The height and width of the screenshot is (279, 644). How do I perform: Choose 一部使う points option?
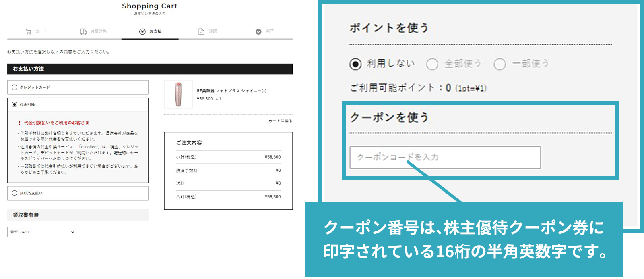pyautogui.click(x=500, y=64)
